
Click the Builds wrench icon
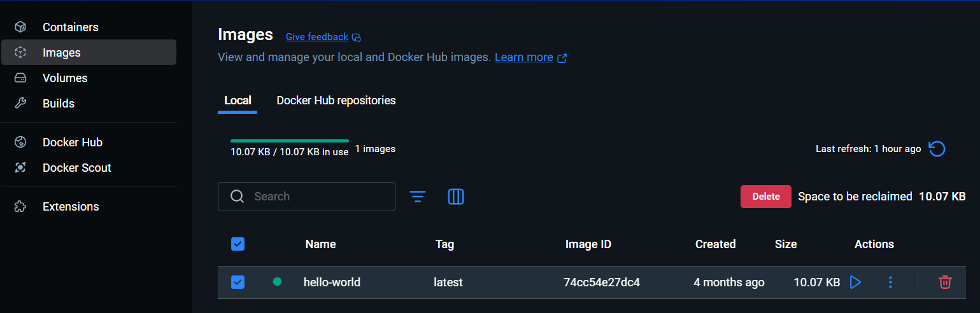(20, 104)
